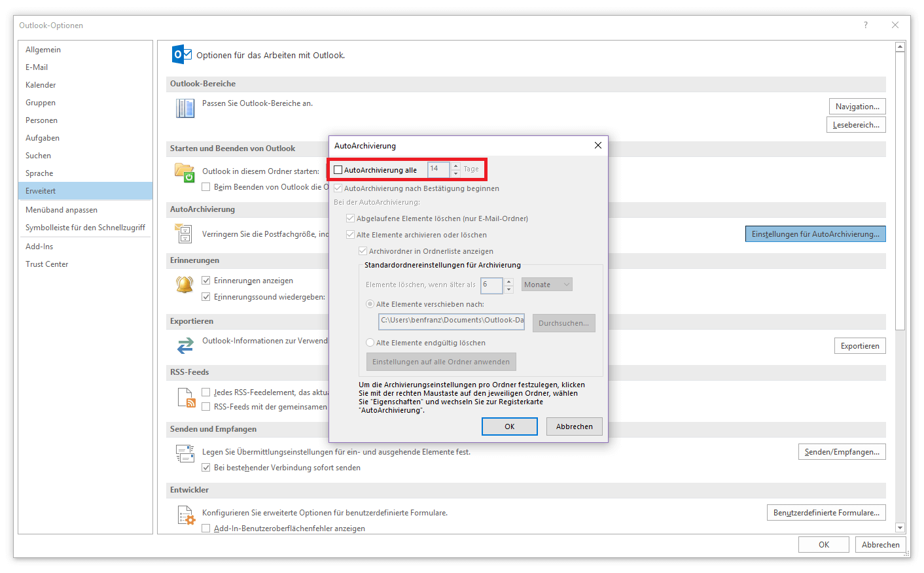Click the start folder icon with power symbol
The width and height of the screenshot is (924, 573).
[x=185, y=173]
